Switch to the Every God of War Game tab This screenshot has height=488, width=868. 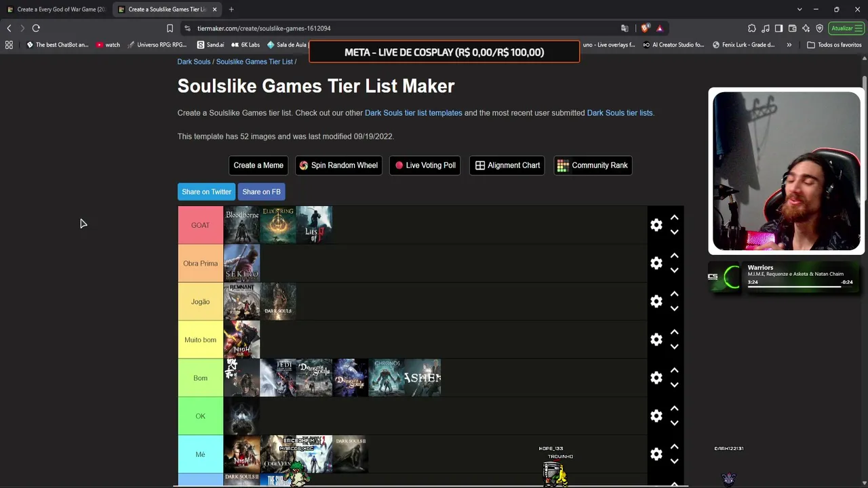coord(56,9)
